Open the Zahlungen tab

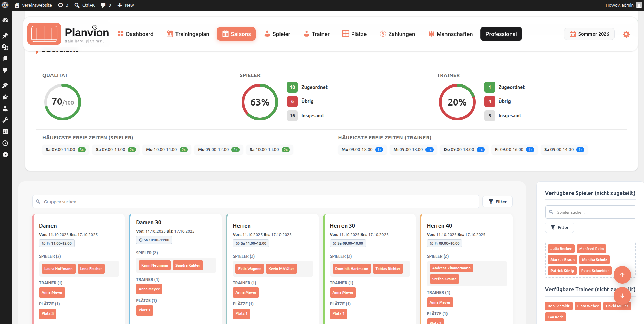(x=397, y=34)
